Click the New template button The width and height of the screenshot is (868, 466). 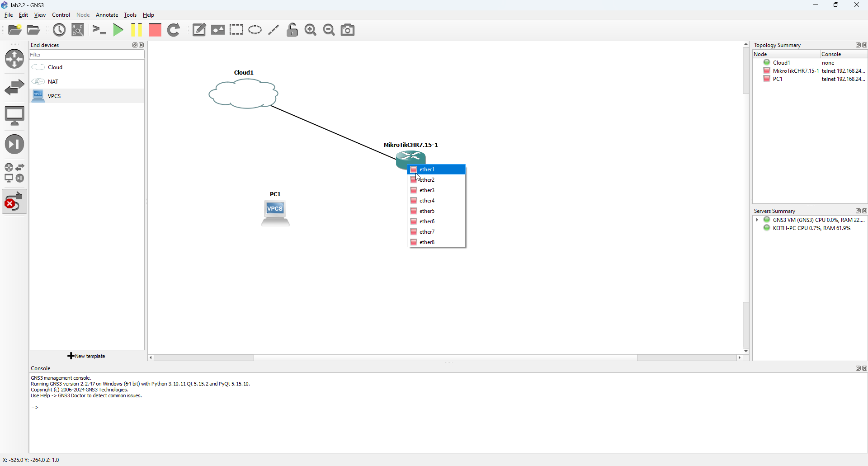click(x=86, y=356)
